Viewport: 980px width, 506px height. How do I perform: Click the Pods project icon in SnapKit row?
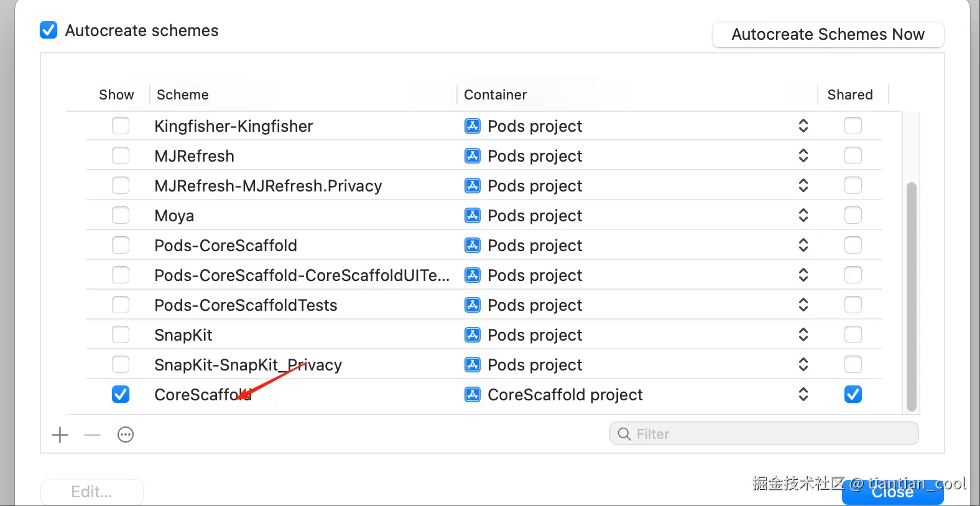[x=473, y=335]
